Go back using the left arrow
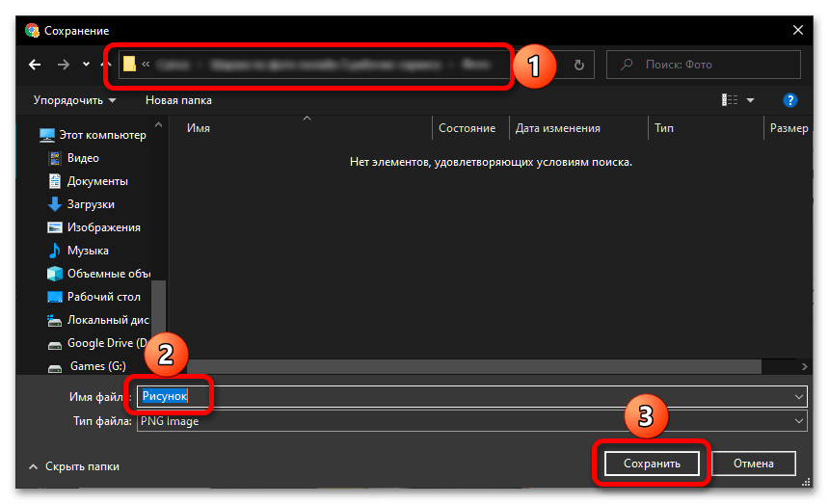829x504 pixels. click(x=35, y=65)
